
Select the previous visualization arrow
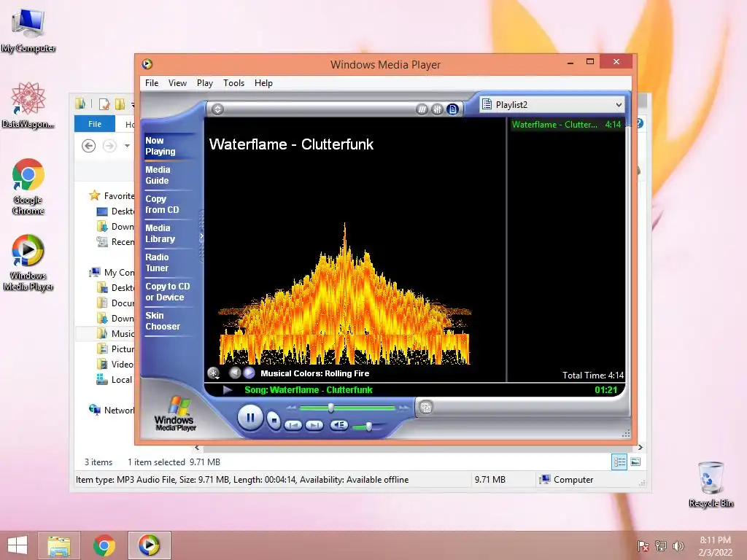[234, 373]
